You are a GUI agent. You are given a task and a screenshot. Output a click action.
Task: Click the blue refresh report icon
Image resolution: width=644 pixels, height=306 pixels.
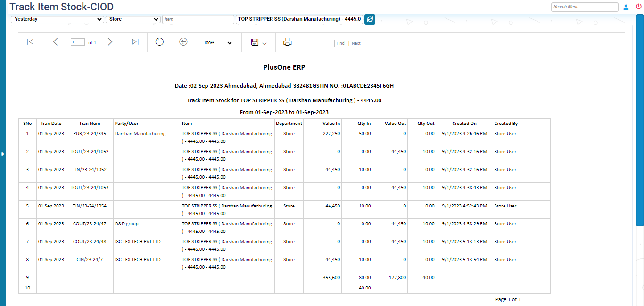tap(370, 19)
